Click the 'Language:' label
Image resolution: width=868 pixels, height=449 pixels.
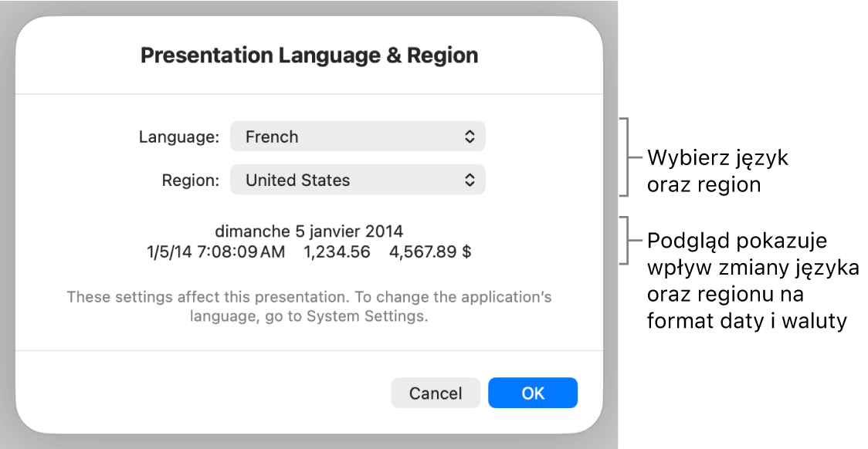(179, 137)
